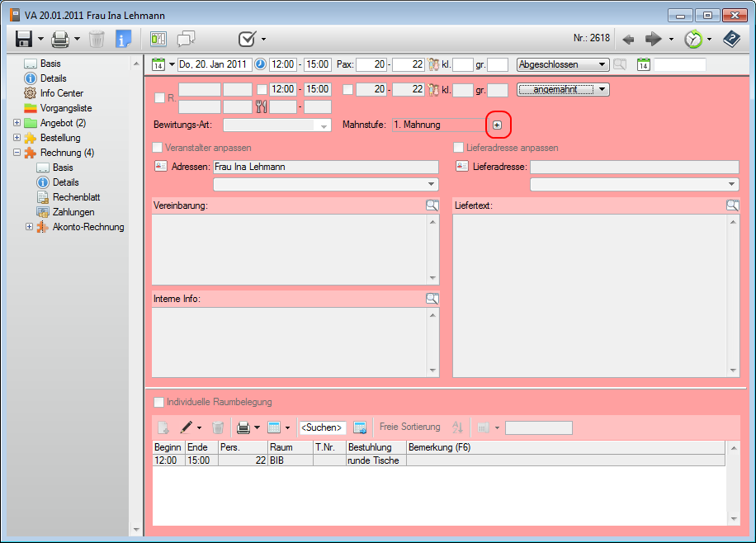Click the printer icon in top toolbar
This screenshot has width=756, height=543.
(x=60, y=39)
